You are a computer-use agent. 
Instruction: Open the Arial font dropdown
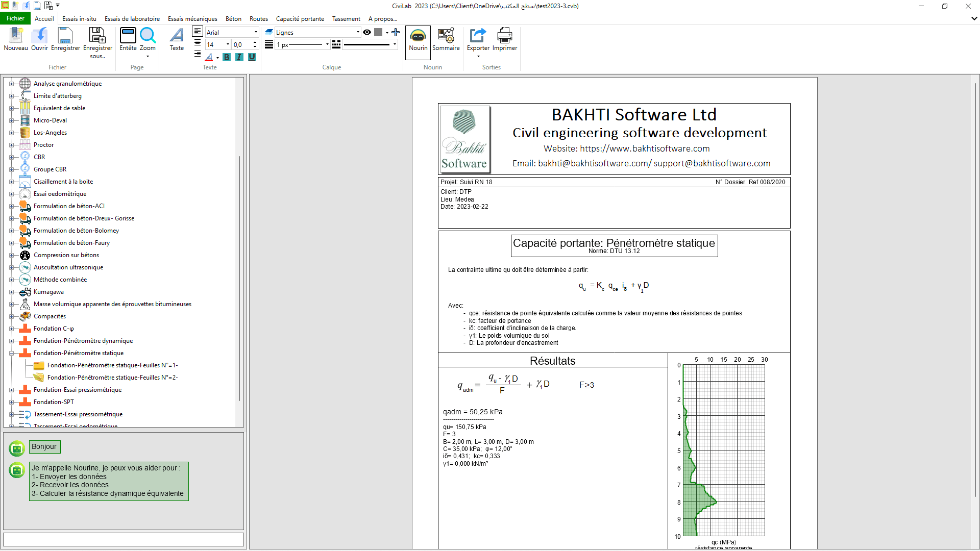point(256,32)
